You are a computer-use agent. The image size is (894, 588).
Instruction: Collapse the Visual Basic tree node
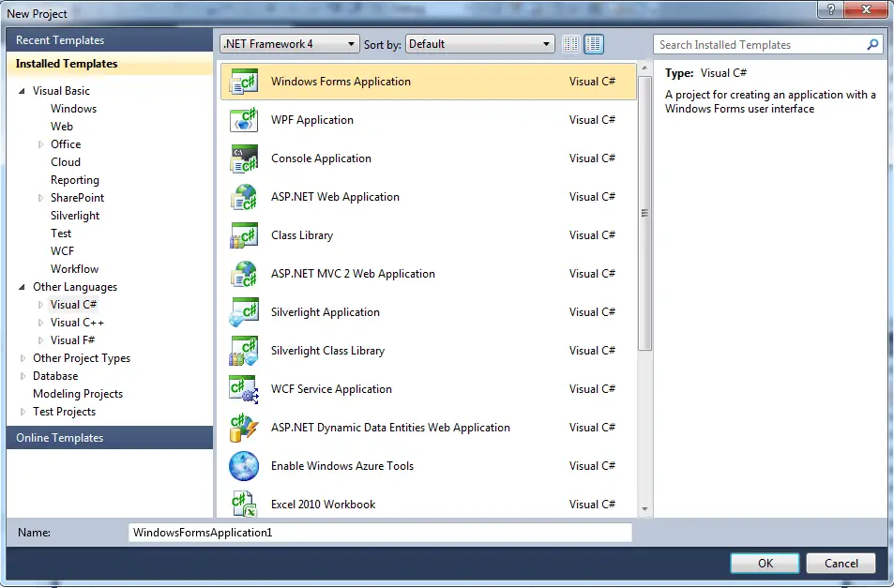(x=22, y=91)
